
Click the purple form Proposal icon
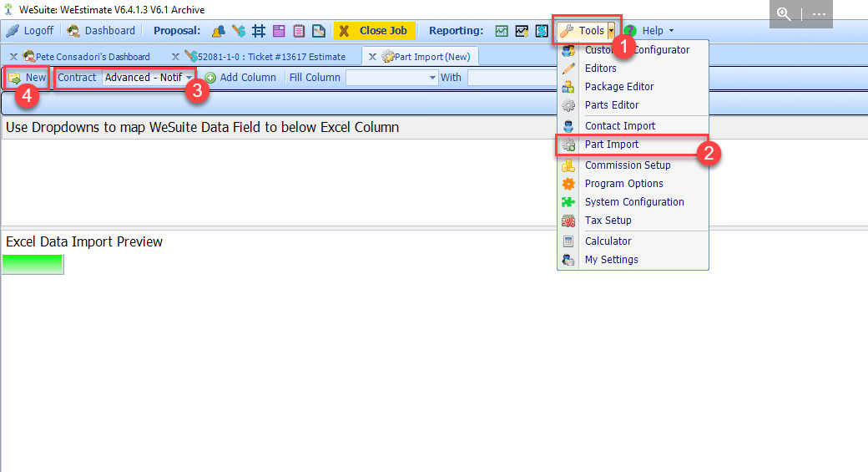coord(279,31)
